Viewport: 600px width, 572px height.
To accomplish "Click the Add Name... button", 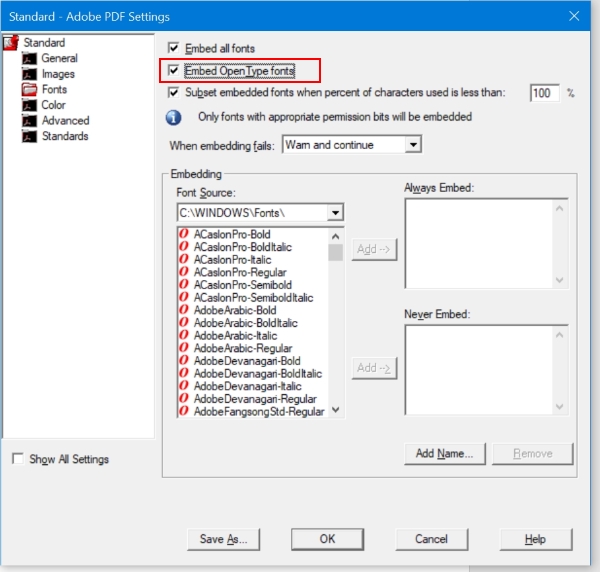I will click(445, 454).
